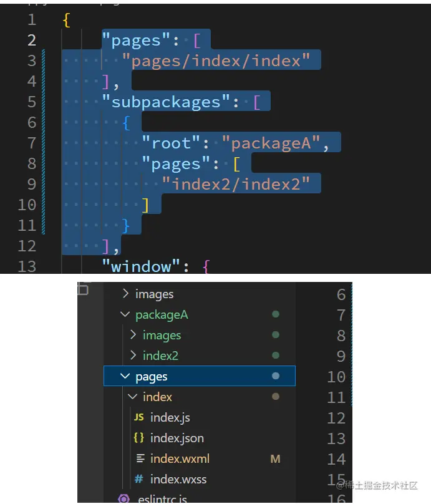Select the packageA folder name
Image resolution: width=431 pixels, height=504 pixels.
pos(162,315)
